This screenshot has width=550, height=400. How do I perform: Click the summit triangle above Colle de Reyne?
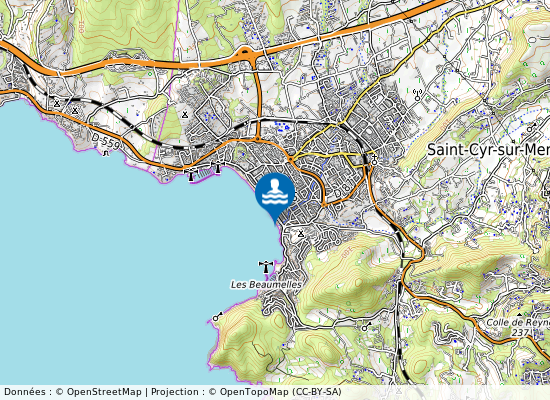point(519,314)
